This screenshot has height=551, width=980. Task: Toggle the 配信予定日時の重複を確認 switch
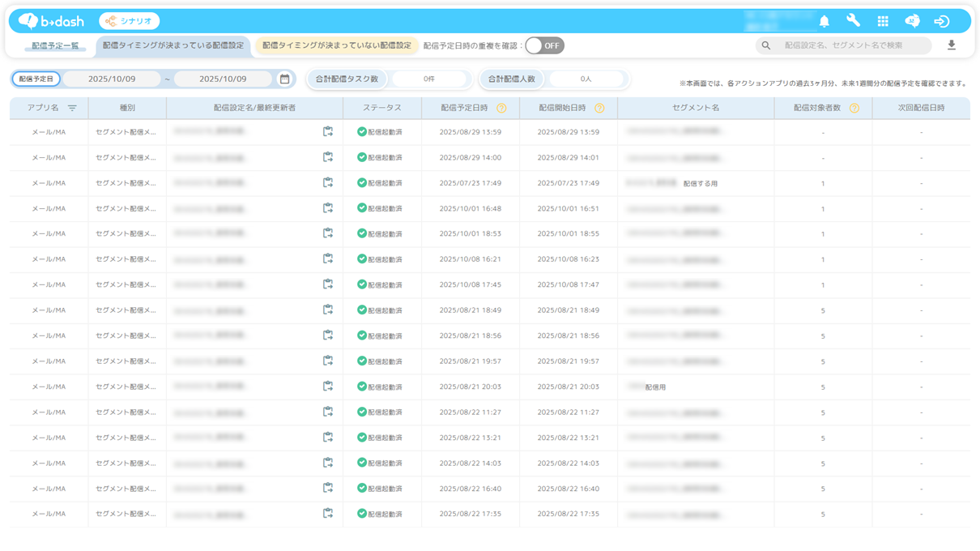[544, 45]
